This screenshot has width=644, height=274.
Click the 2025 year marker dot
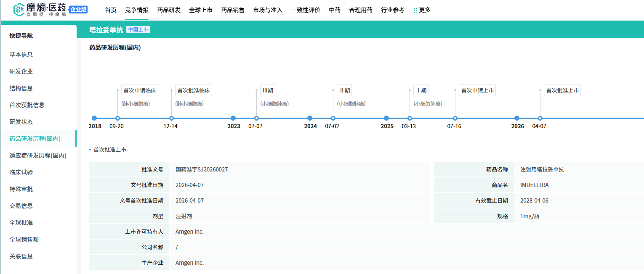[x=386, y=119]
